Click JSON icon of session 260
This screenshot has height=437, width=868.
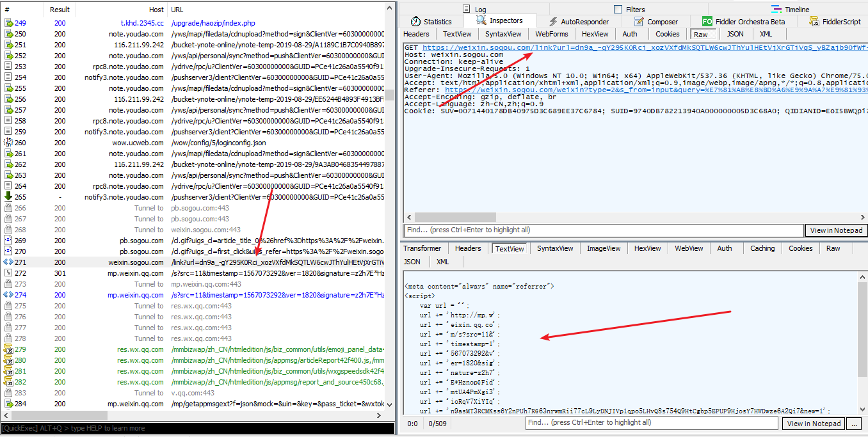pos(9,143)
